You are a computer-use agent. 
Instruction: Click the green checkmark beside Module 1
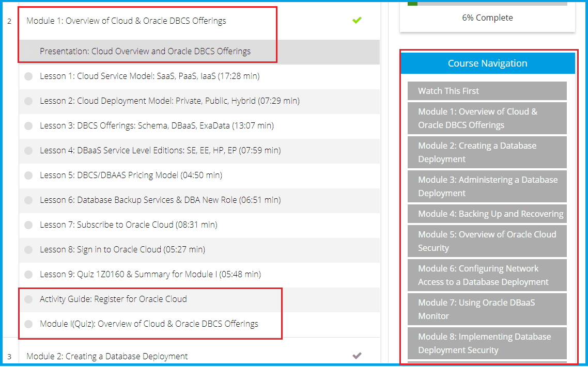tap(357, 20)
